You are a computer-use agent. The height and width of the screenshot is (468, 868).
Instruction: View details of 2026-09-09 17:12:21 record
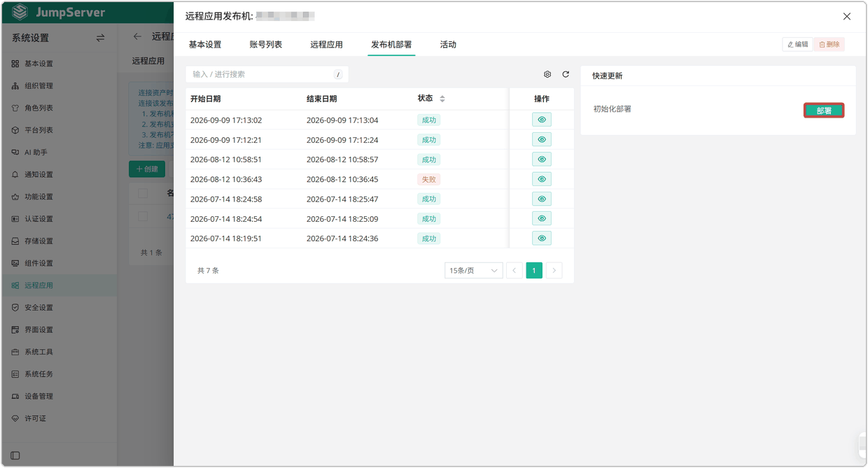click(x=541, y=139)
